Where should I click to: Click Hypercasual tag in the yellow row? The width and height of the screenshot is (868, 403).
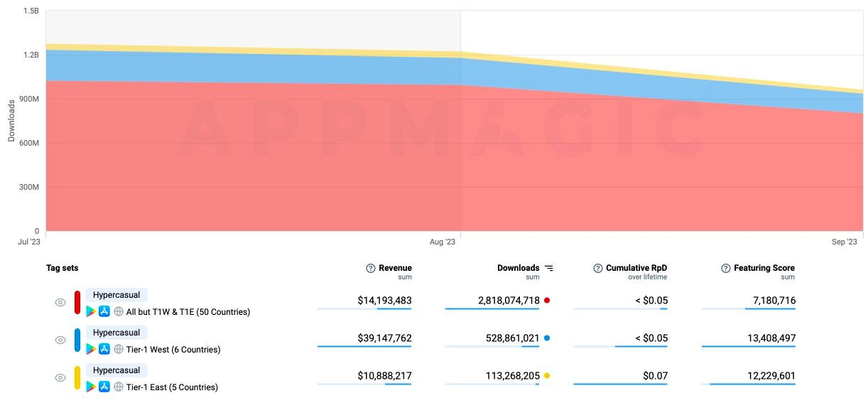116,370
